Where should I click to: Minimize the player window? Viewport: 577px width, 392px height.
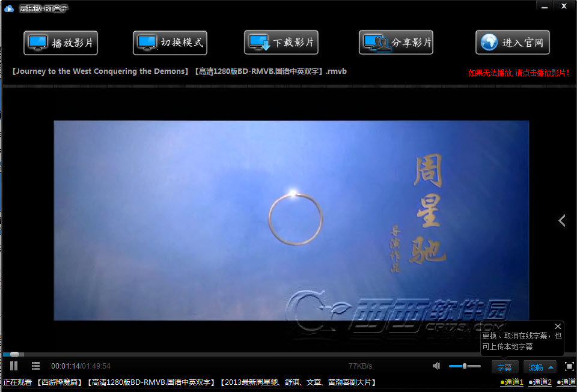coord(545,7)
